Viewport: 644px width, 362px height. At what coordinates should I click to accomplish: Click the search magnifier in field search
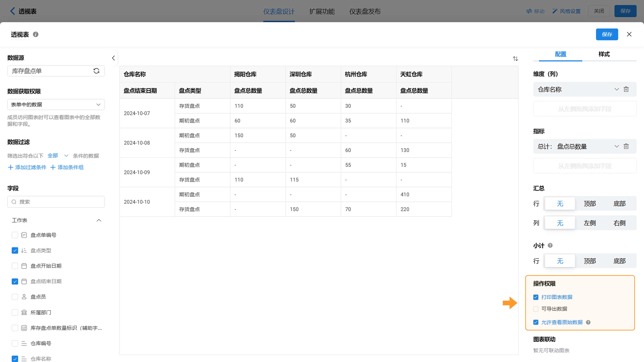click(14, 202)
